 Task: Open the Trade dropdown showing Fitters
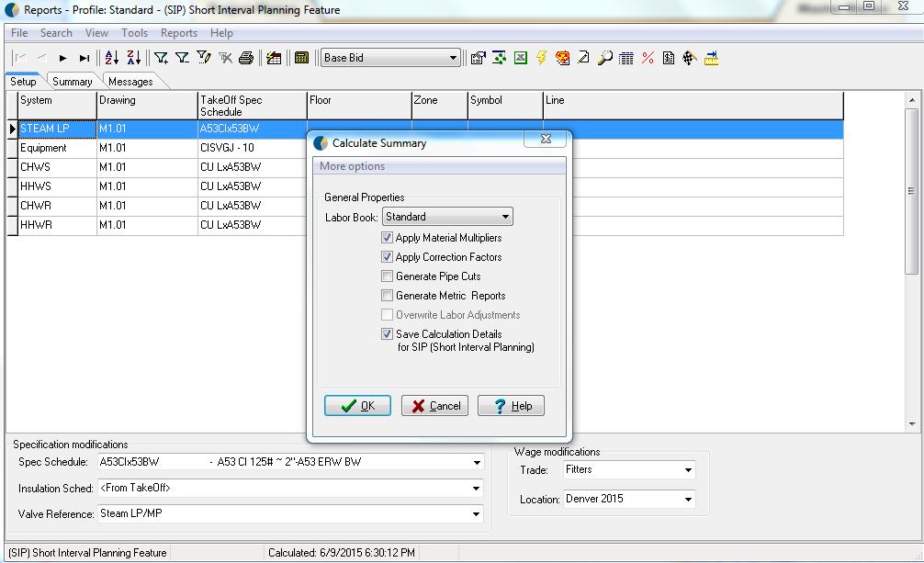point(688,470)
